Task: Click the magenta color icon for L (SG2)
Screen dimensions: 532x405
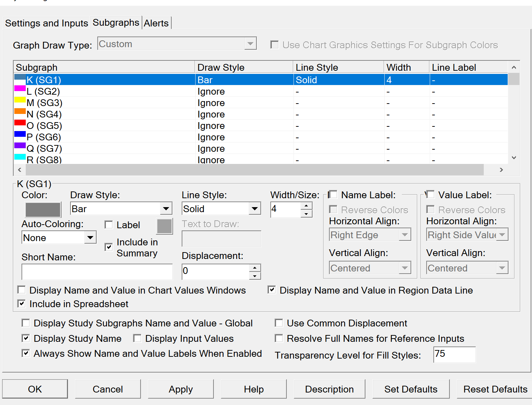Action: click(20, 89)
